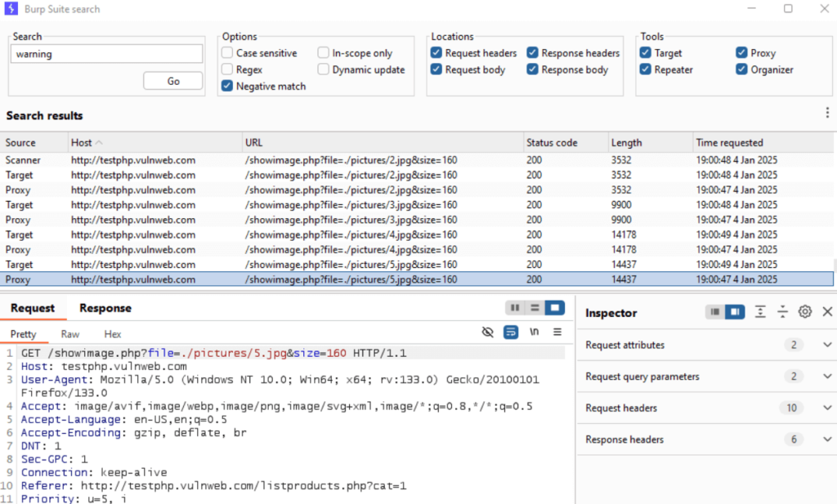Open the Search results three-dot options menu
The image size is (837, 504).
(827, 113)
